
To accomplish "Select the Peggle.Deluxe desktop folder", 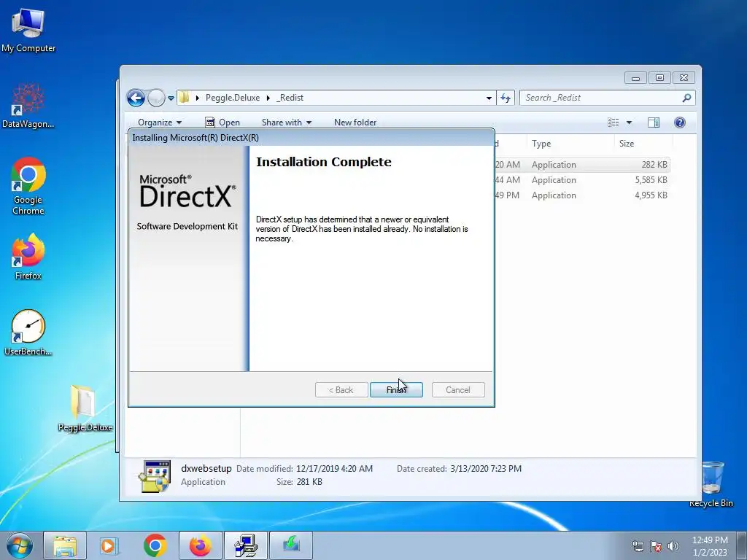I will coord(85,408).
